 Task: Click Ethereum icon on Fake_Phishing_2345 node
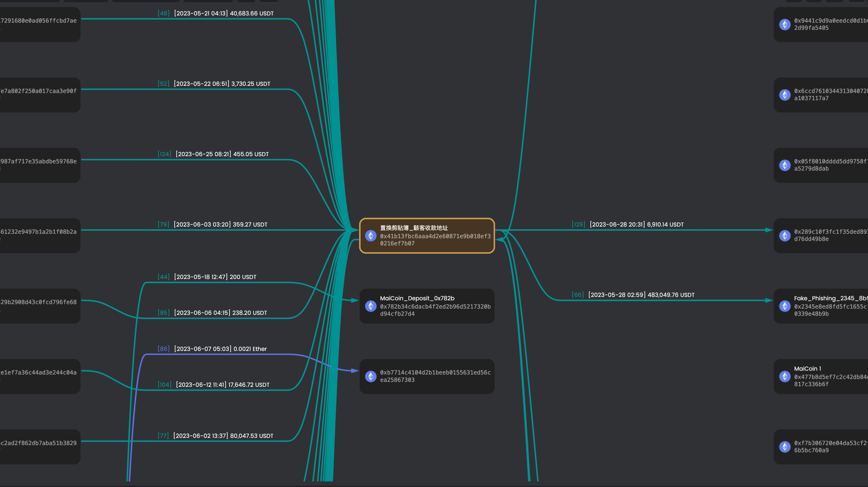785,306
